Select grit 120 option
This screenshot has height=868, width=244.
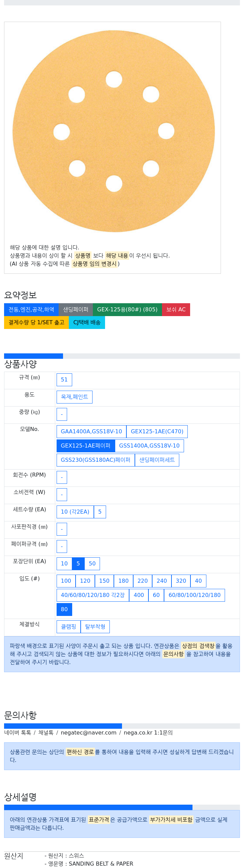click(x=85, y=581)
